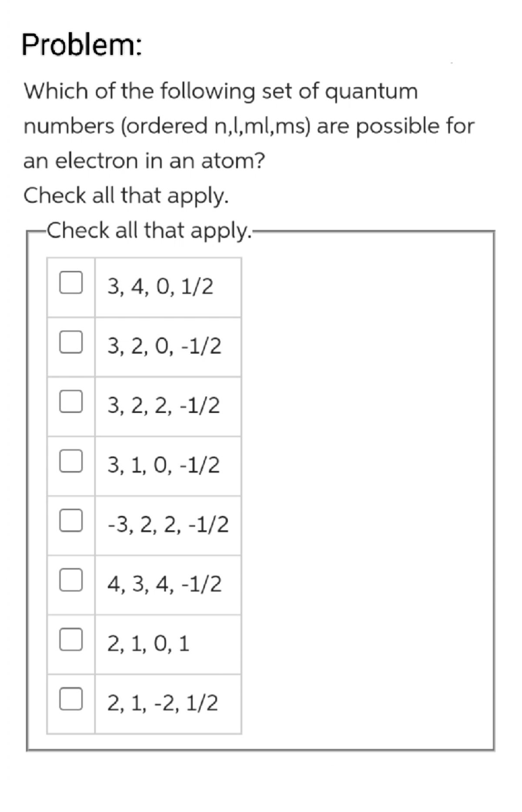522x812 pixels.
Task: Click the option text "2, 1, -2, 1/2"
Action: click(x=163, y=703)
